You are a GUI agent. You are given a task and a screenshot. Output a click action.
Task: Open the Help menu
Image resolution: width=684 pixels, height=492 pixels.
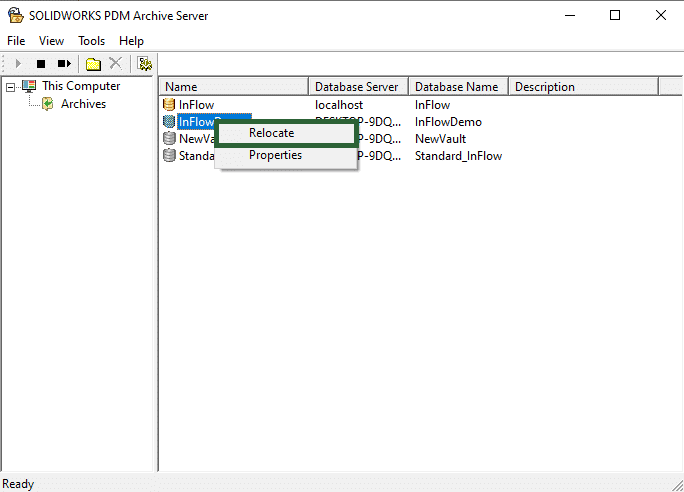pos(131,41)
